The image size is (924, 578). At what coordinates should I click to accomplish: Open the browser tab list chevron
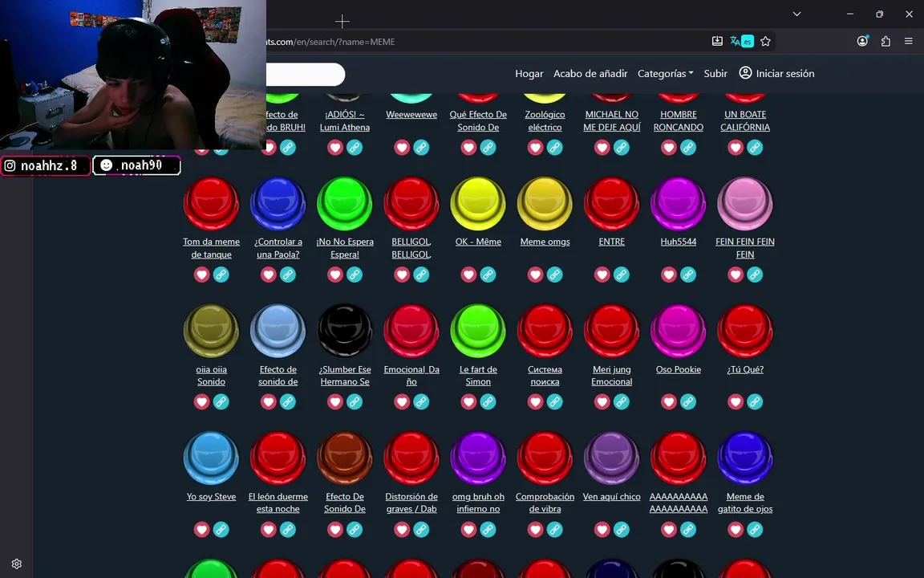coord(796,14)
